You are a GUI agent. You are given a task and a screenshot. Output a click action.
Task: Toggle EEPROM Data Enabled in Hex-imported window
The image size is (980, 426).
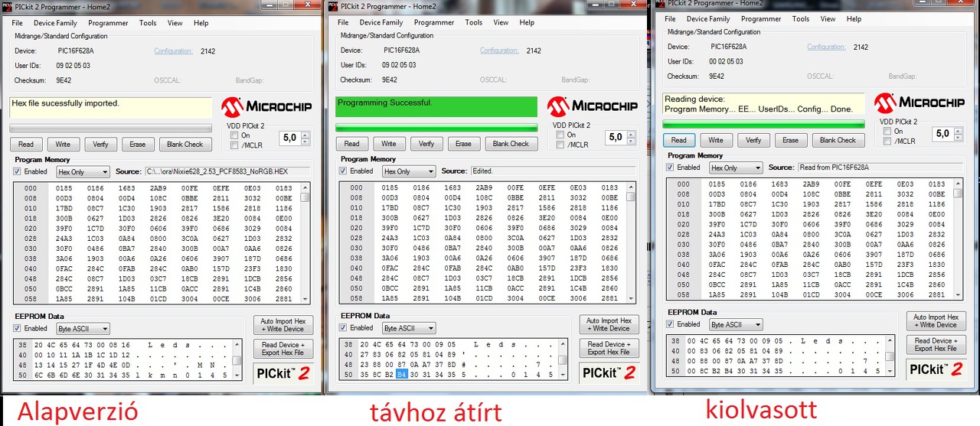point(18,328)
